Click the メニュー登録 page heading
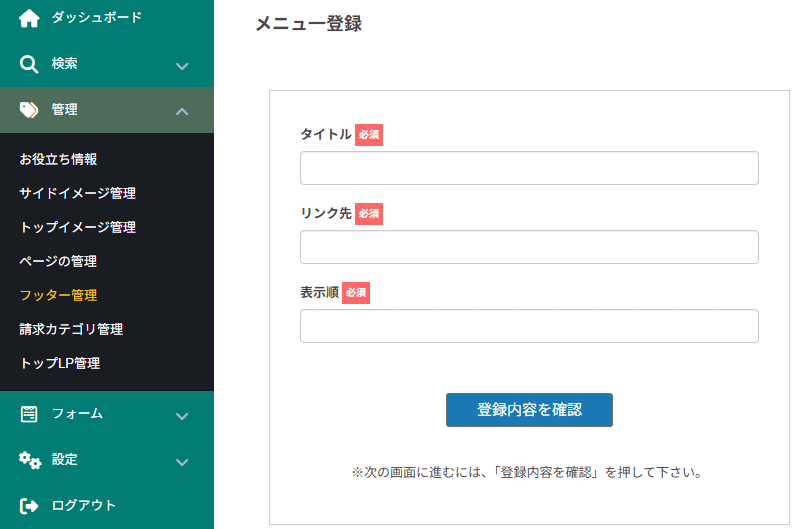 point(309,23)
